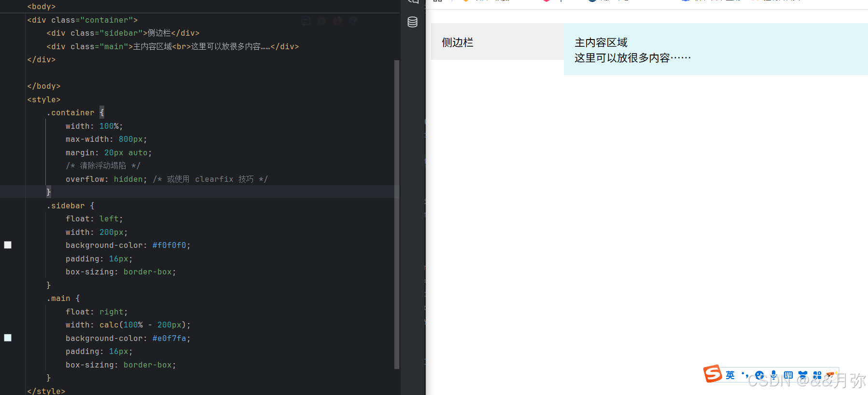The width and height of the screenshot is (868, 395).
Task: Start voice input with microphone icon
Action: click(774, 375)
